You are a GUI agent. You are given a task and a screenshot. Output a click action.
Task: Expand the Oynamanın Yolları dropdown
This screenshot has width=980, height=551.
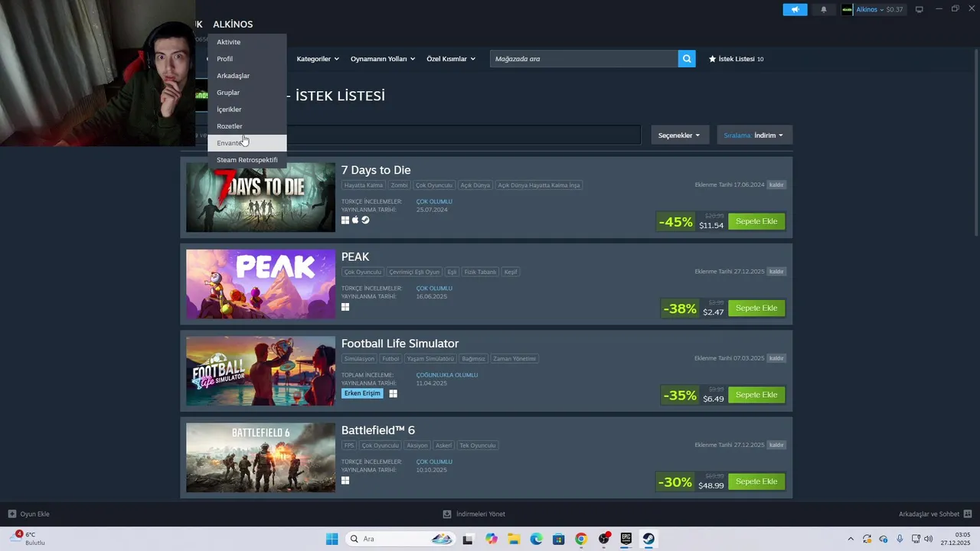tap(383, 59)
